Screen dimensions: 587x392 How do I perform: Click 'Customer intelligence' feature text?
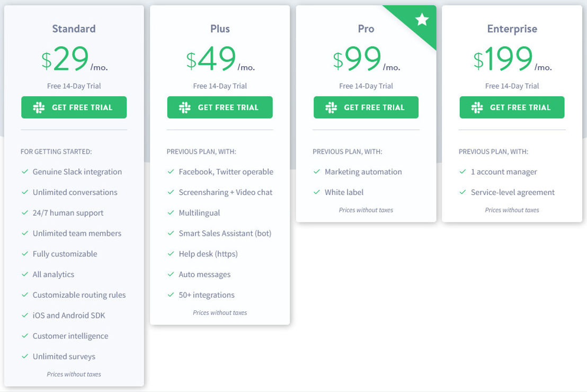[x=70, y=336]
